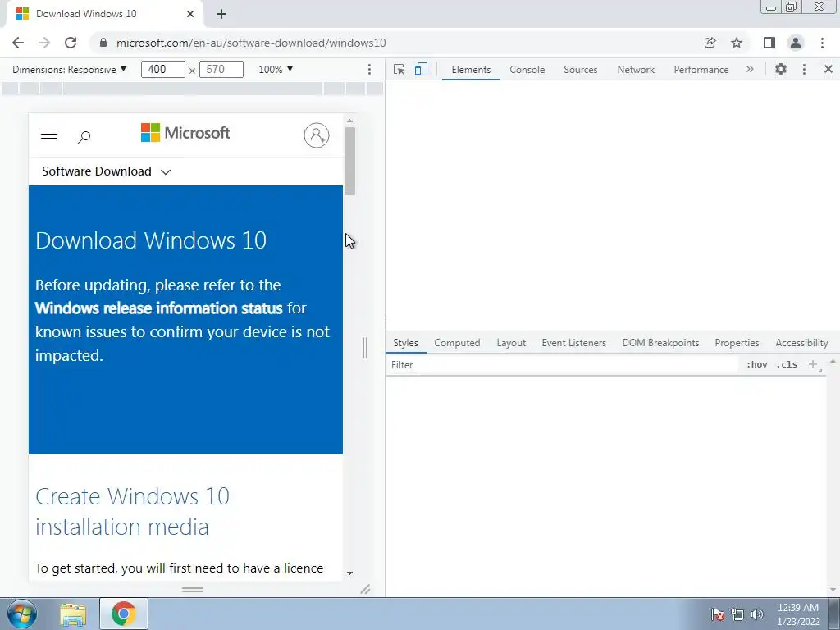Select the Layout sub-tab
The image size is (840, 630).
(511, 343)
